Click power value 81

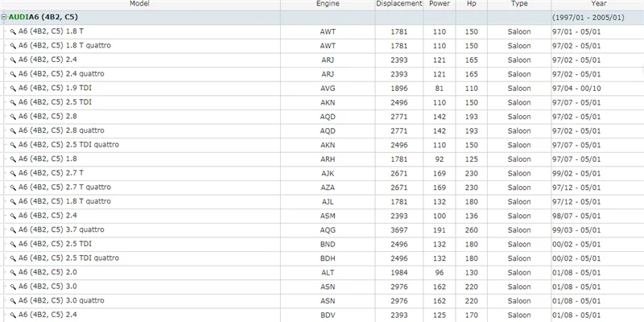[440, 89]
